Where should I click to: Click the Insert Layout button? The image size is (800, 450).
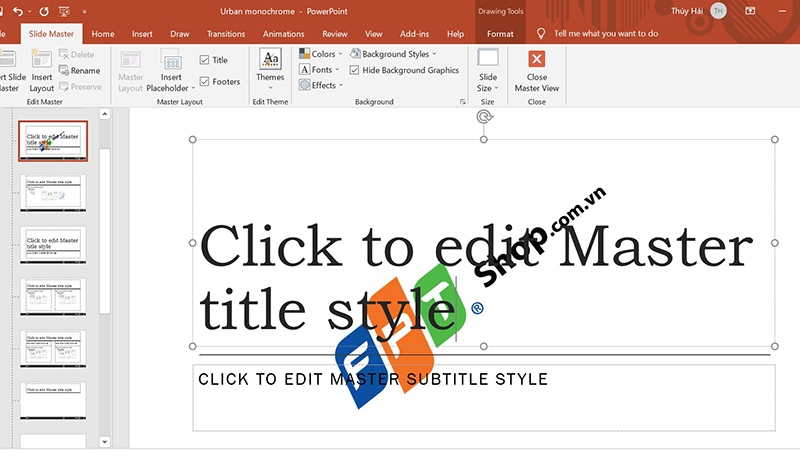(41, 71)
